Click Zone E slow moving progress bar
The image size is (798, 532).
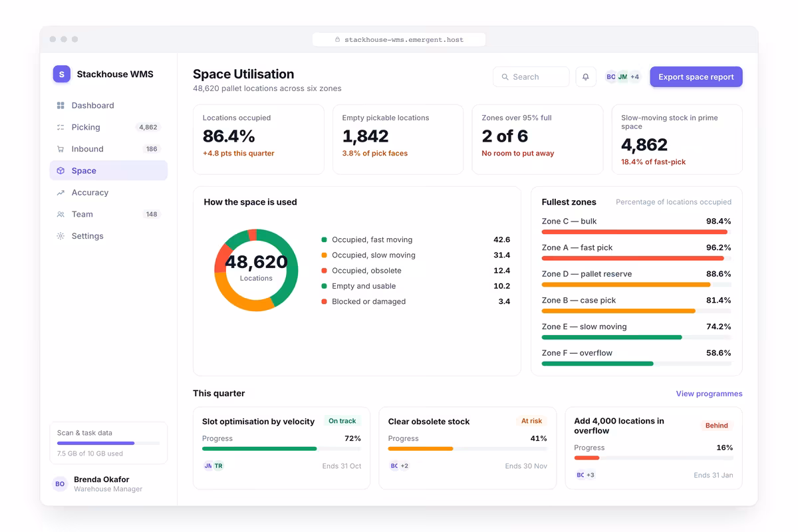click(636, 337)
